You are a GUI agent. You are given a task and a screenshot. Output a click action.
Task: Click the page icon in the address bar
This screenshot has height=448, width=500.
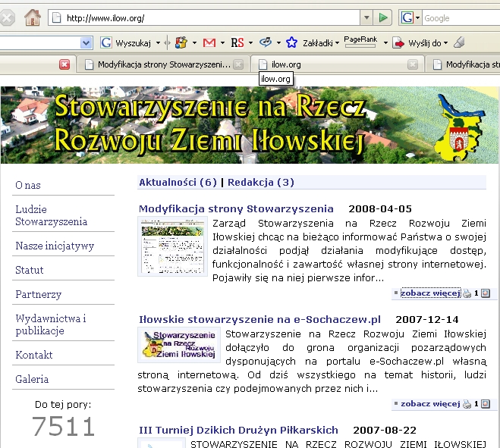pyautogui.click(x=56, y=17)
